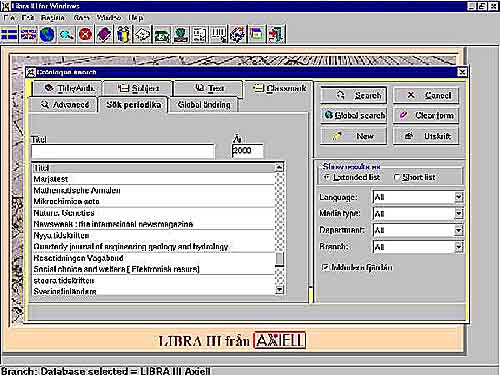The height and width of the screenshot is (375, 500).
Task: Click the red X stop toolbar icon
Action: (85, 34)
